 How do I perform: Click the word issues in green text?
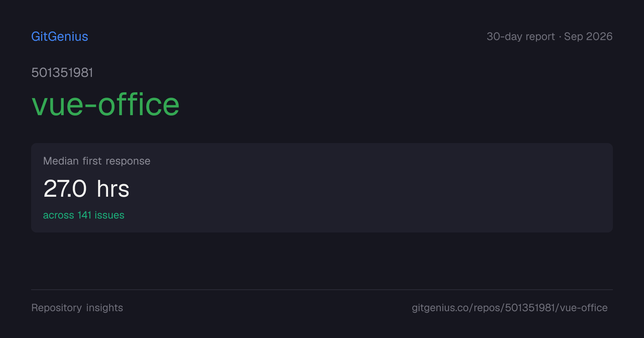click(109, 215)
